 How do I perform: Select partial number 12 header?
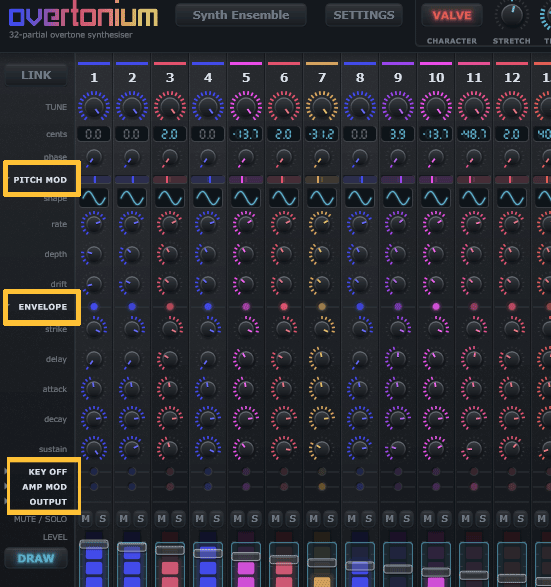(512, 77)
